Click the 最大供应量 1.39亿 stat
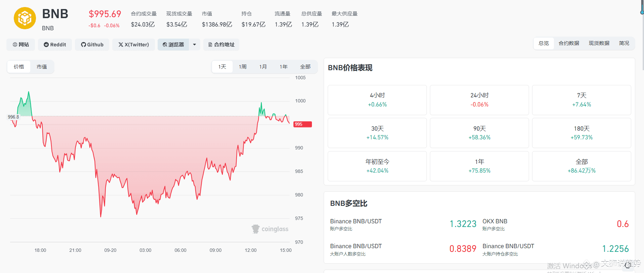The image size is (644, 273). pyautogui.click(x=345, y=19)
